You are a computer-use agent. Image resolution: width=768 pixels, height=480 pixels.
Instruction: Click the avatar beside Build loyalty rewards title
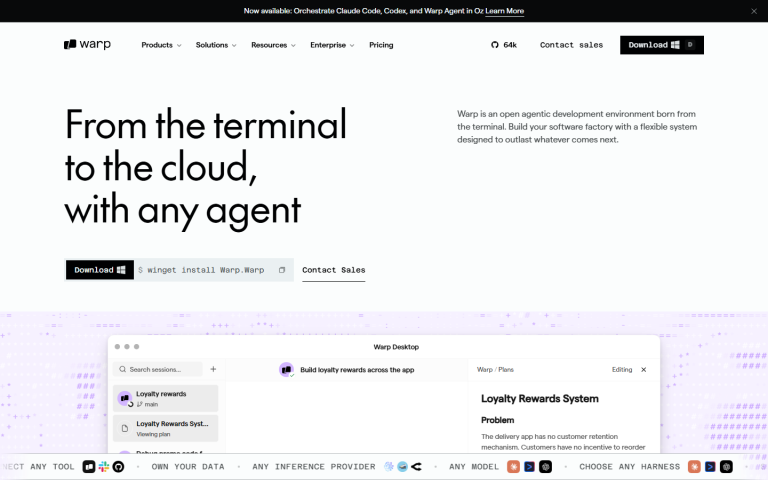[x=286, y=369]
